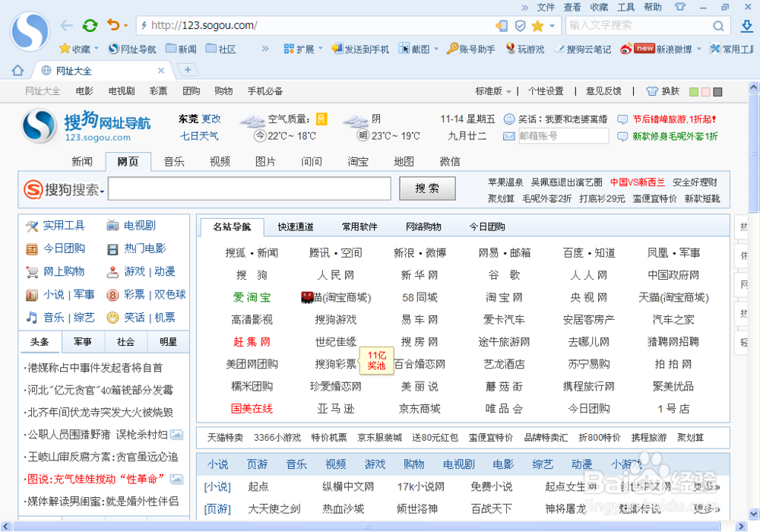
Task: Close the 网址大全 tab
Action: coord(161,71)
